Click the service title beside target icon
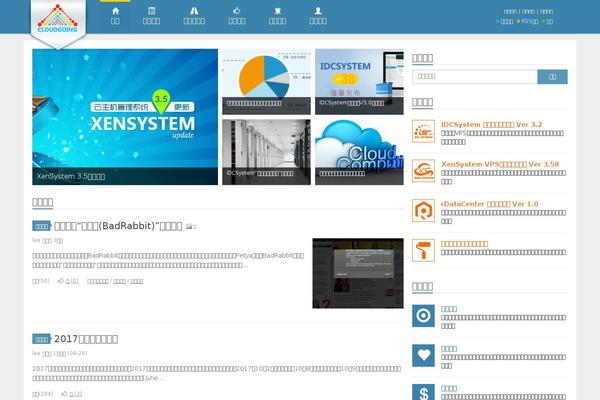 [x=449, y=309]
